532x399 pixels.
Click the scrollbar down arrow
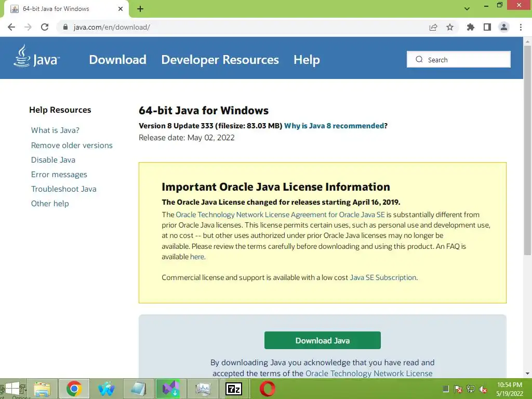pyautogui.click(x=527, y=374)
